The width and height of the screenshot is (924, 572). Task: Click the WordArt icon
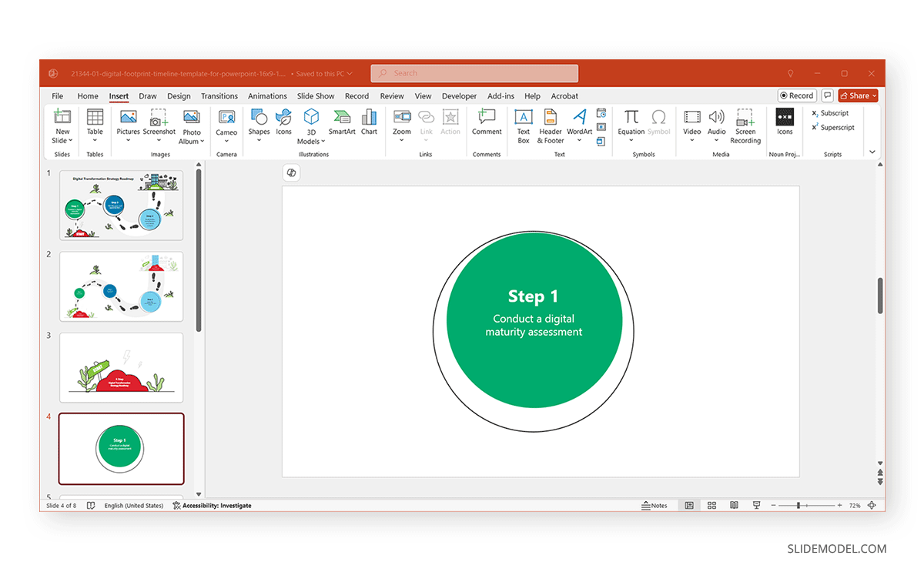click(x=580, y=116)
